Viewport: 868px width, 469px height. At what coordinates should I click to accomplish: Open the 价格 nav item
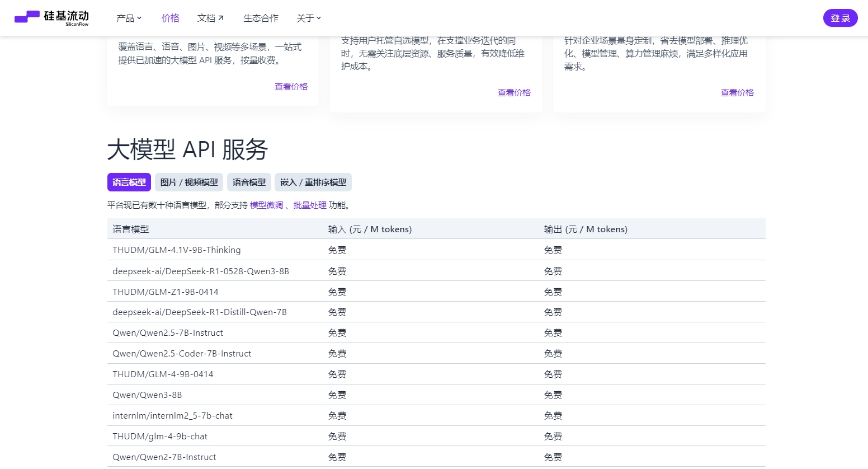click(x=171, y=18)
